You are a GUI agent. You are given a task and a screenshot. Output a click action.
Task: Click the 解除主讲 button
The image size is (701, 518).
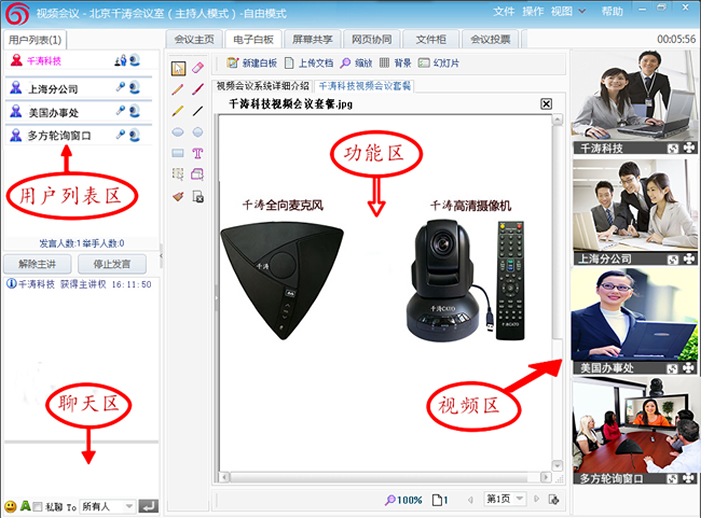[37, 264]
